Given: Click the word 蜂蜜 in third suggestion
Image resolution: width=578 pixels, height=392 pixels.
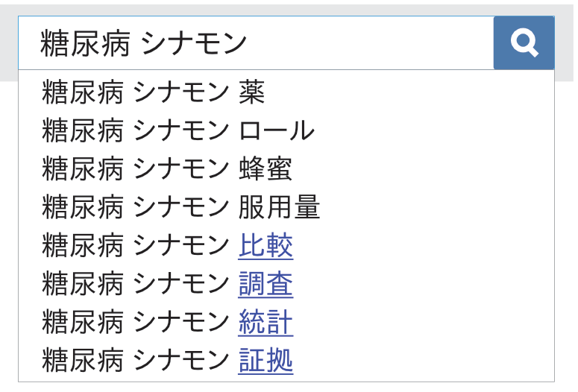Looking at the screenshot, I should pos(266,168).
